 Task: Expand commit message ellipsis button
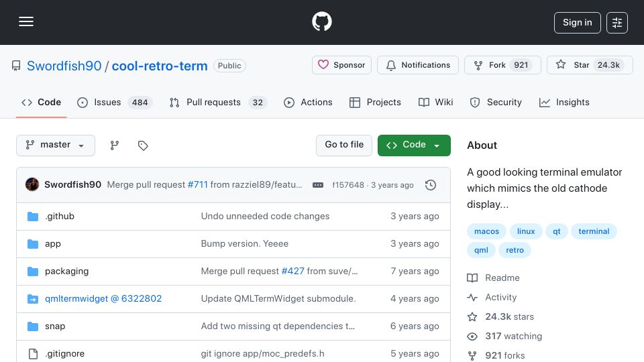[318, 185]
